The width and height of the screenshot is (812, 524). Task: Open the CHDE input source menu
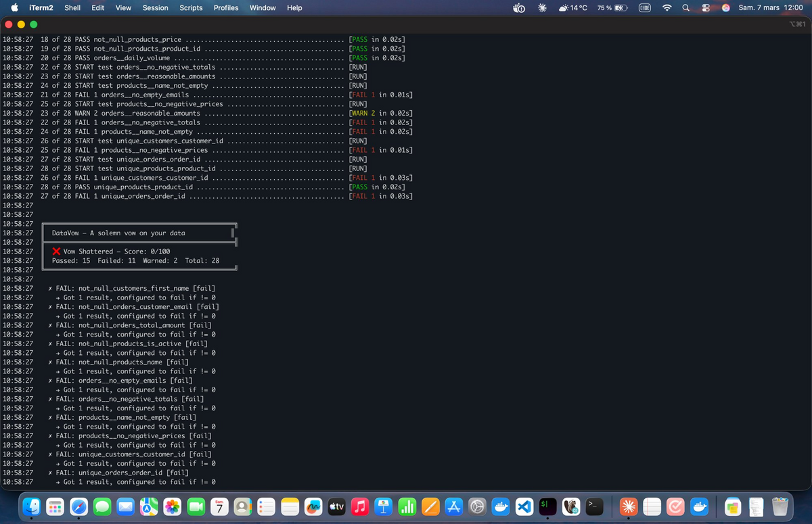[644, 7]
